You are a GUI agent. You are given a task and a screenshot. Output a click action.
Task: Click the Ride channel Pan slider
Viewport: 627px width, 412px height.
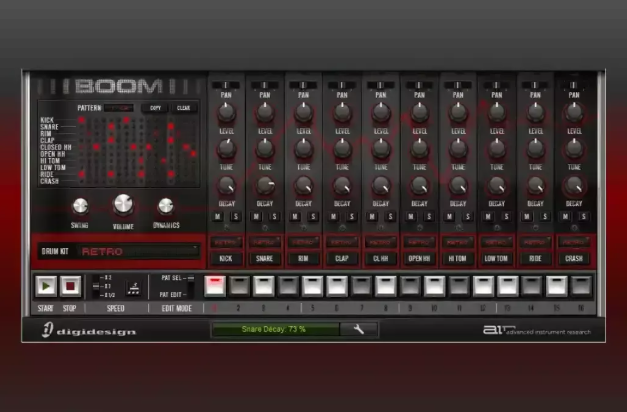click(535, 85)
